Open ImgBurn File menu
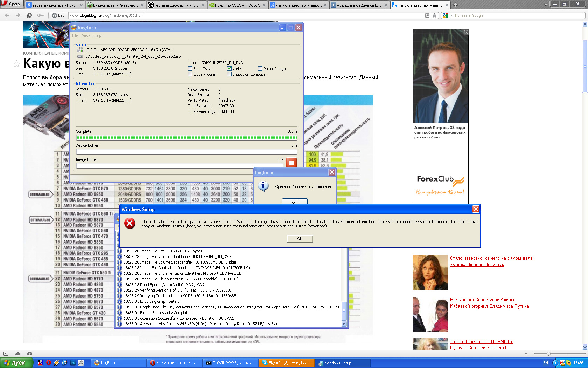Screen dimensions: 588x368 point(75,35)
